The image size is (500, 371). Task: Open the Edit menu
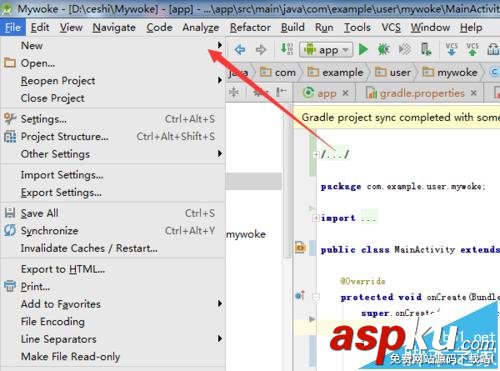pyautogui.click(x=40, y=27)
